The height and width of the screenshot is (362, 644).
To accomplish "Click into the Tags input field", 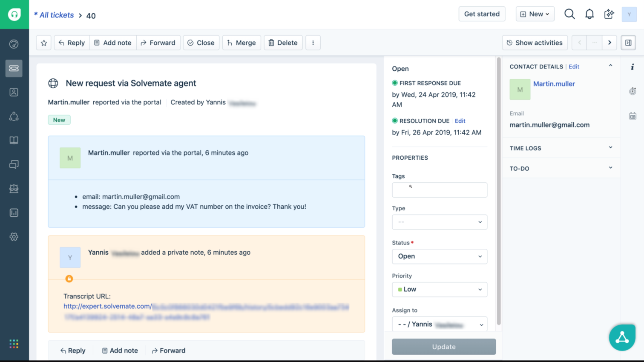I will click(439, 190).
